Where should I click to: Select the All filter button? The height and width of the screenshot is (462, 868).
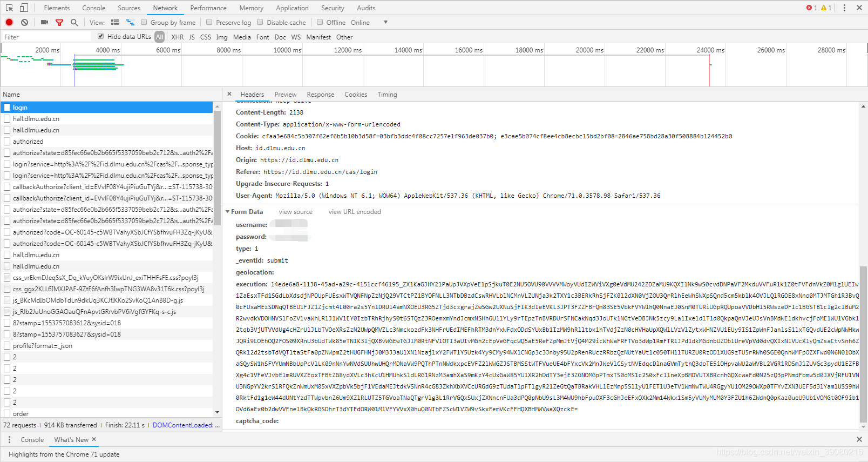[x=159, y=37]
